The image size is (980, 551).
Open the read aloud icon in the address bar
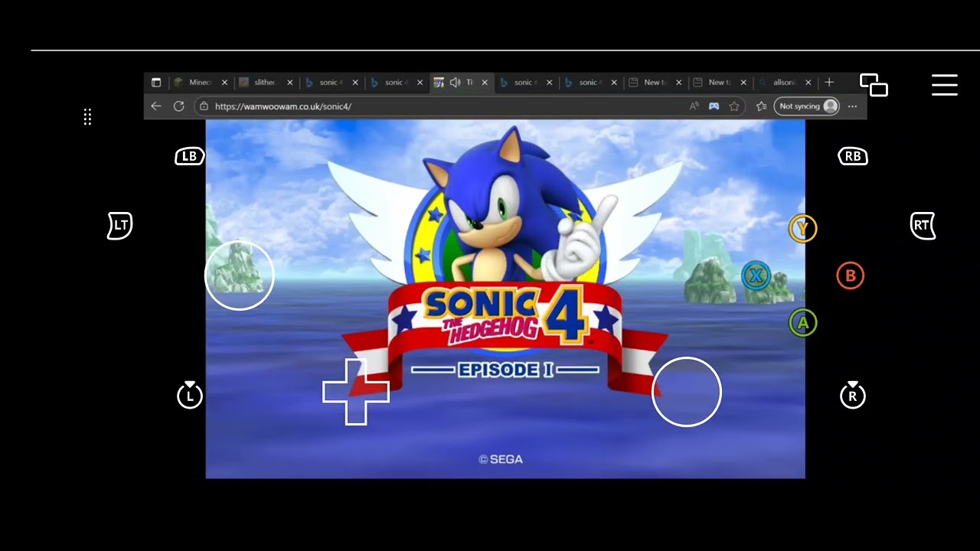[x=694, y=106]
